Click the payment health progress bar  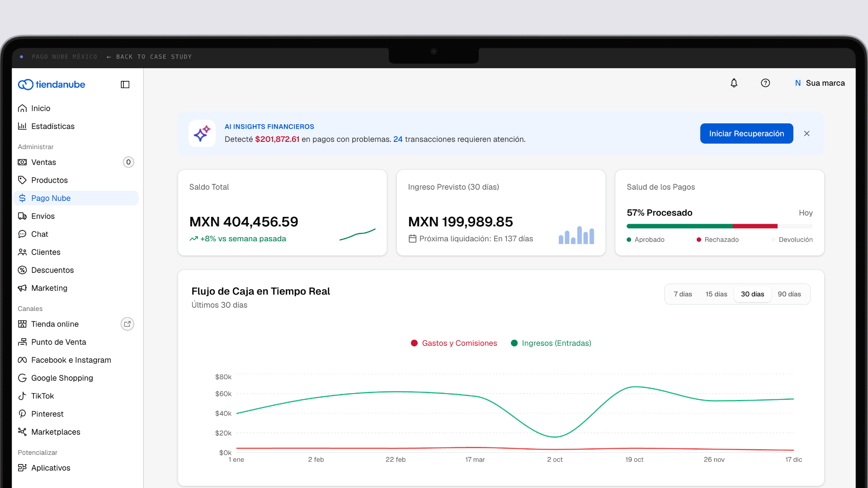[719, 226]
